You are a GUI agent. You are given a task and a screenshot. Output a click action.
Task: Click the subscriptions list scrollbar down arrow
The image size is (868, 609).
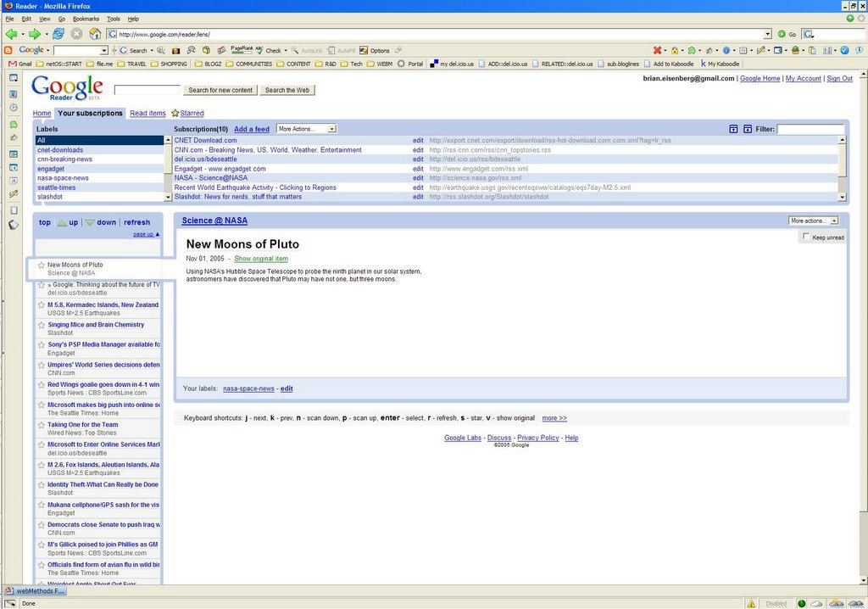(x=842, y=197)
